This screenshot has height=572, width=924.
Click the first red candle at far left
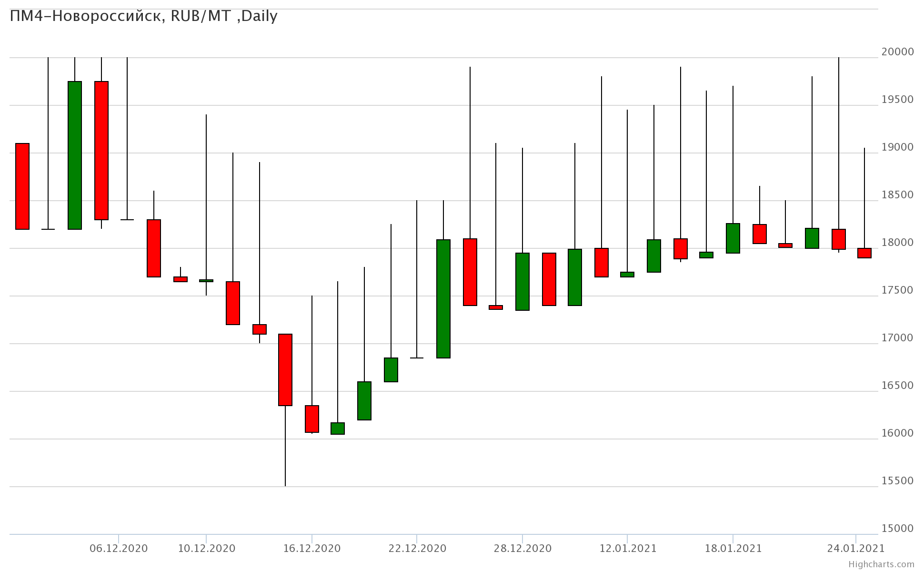point(22,186)
